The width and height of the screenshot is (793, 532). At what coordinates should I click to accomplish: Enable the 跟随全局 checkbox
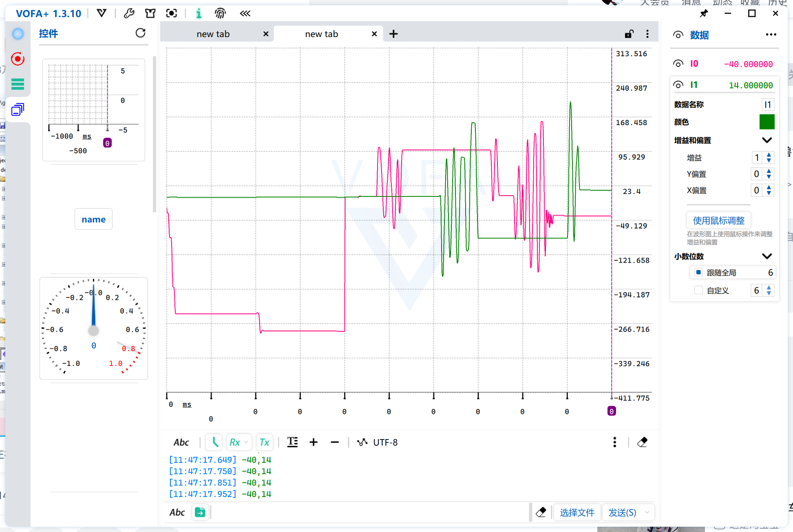[x=698, y=272]
